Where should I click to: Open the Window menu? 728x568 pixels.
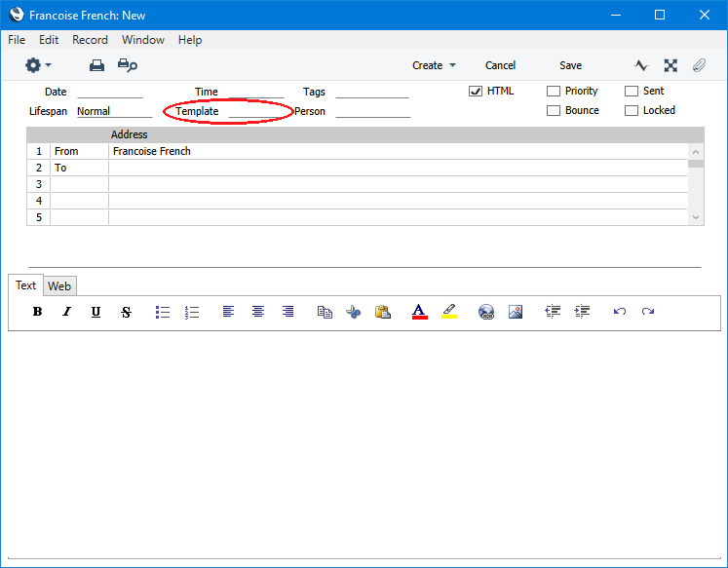143,40
